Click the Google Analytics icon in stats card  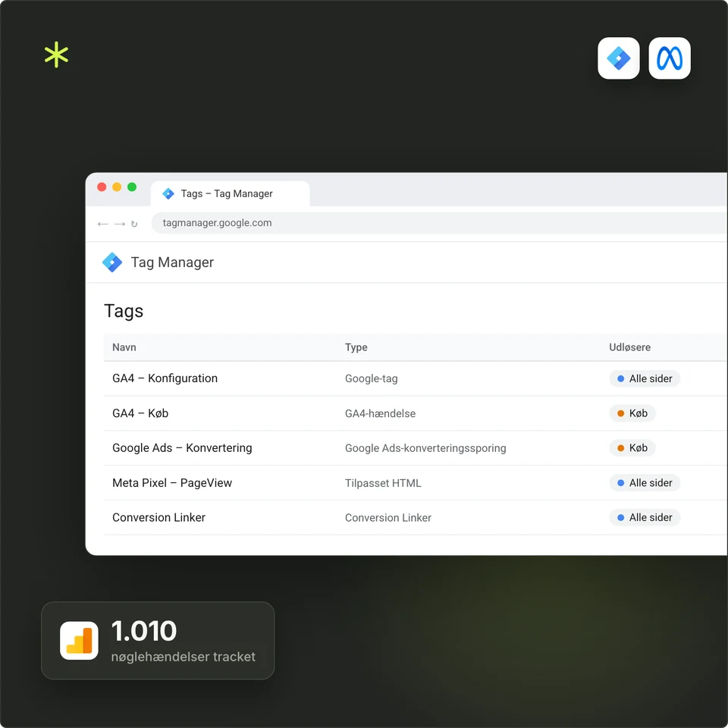tap(79, 641)
